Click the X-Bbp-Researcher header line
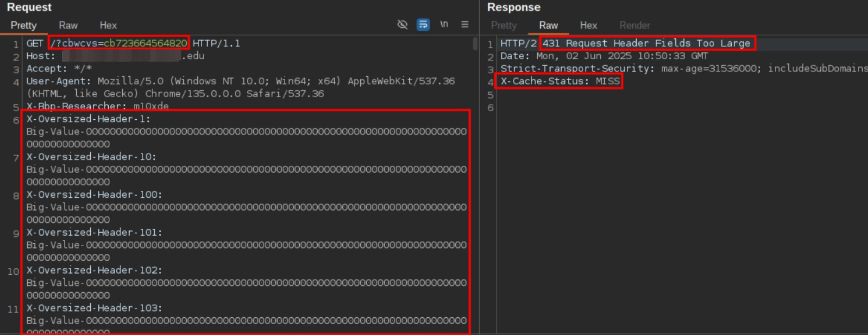 point(97,106)
